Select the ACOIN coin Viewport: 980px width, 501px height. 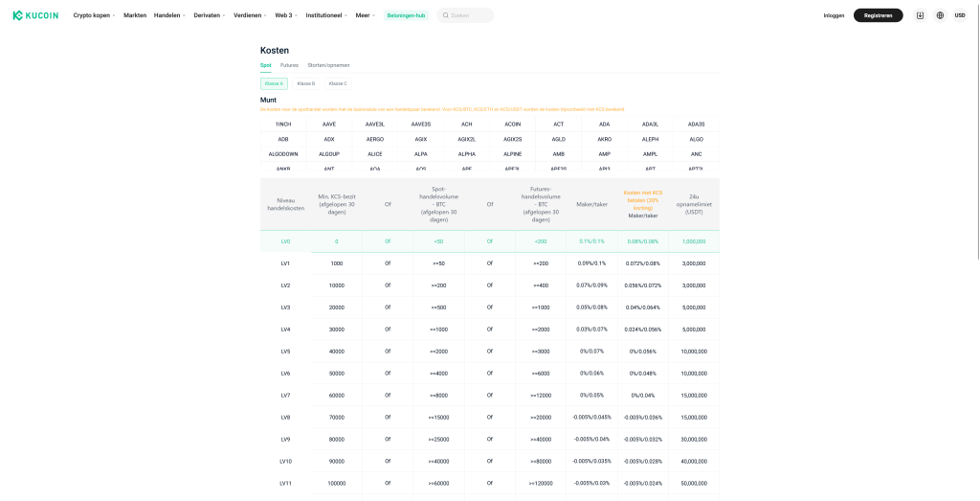(x=513, y=124)
